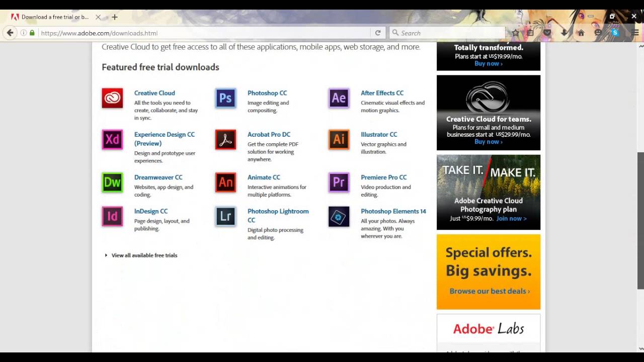Click 'Digital photo processing and editing.' text
Viewport: 644px width, 362px height.
(x=275, y=234)
